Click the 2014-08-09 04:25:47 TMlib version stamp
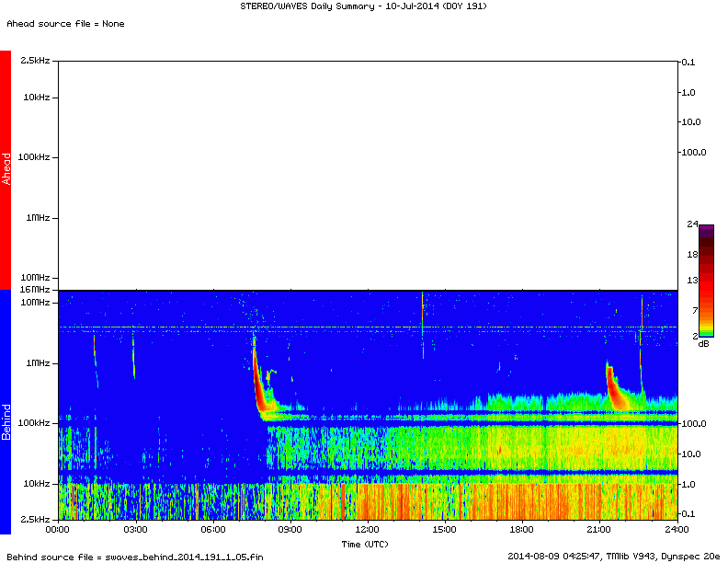Screen dimensions: 728x563 pyautogui.click(x=614, y=556)
